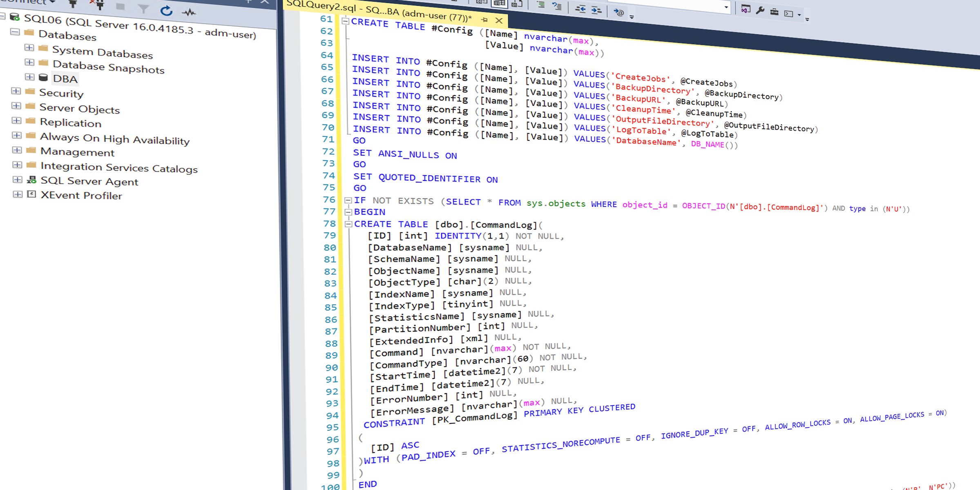The height and width of the screenshot is (490, 980).
Task: Click the wrench properties toolbar icon
Action: (760, 11)
